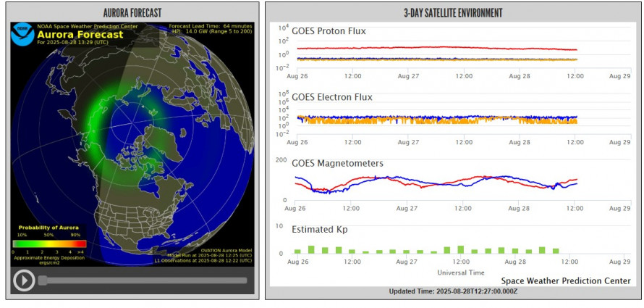Click the Aug 29 label under magnetometer chart
The height and width of the screenshot is (308, 644).
[x=620, y=209]
